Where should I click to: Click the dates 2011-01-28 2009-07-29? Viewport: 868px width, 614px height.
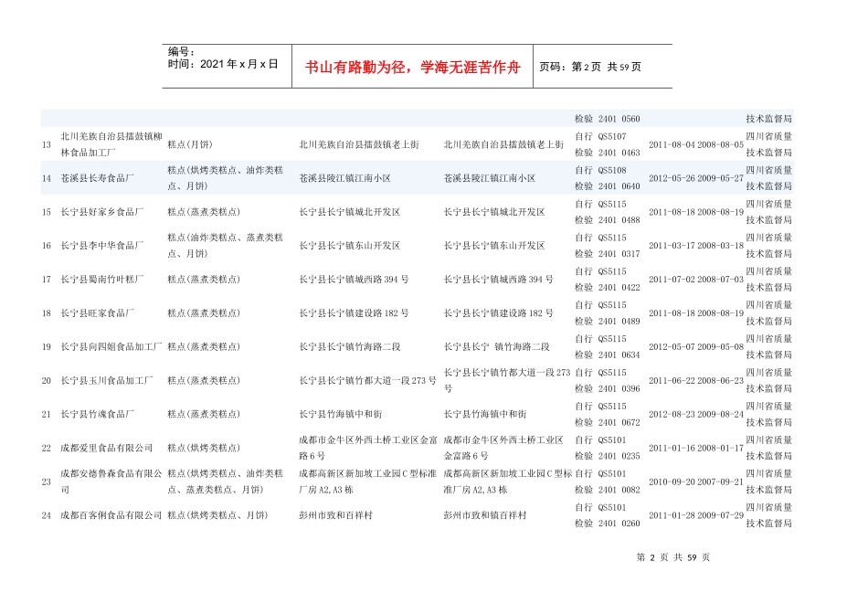pos(696,515)
